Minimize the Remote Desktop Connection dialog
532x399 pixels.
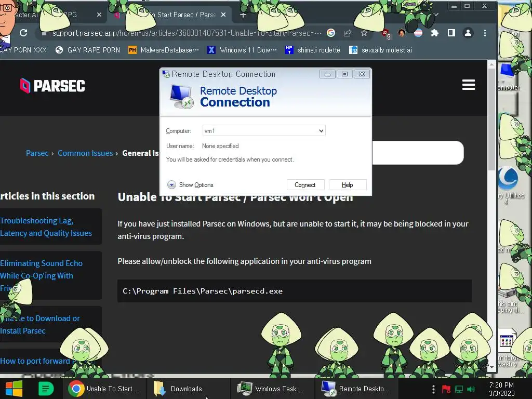pos(327,74)
